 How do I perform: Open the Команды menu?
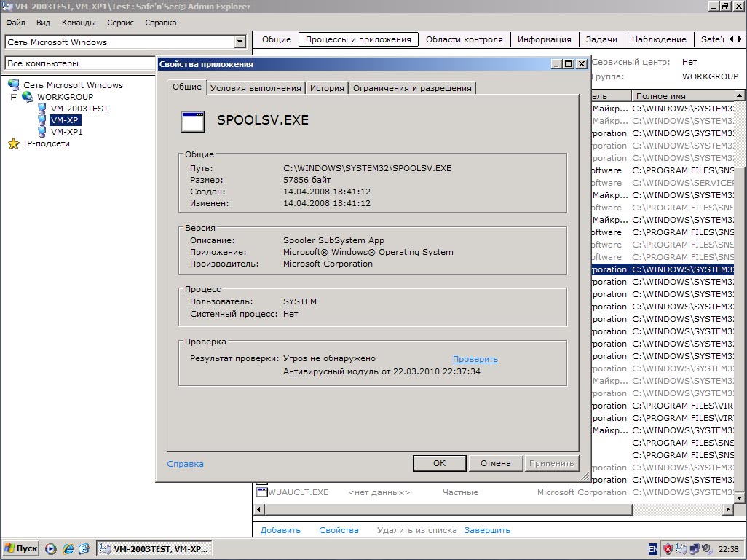(79, 23)
